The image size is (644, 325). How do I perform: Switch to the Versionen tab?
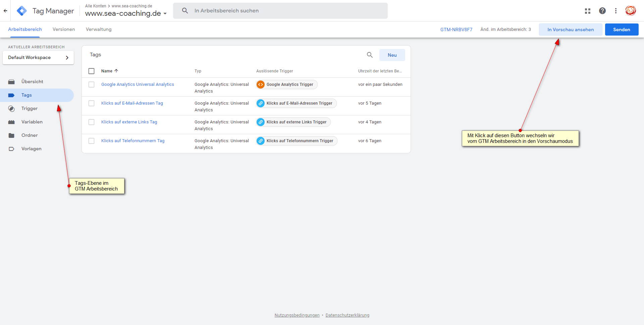click(x=64, y=30)
